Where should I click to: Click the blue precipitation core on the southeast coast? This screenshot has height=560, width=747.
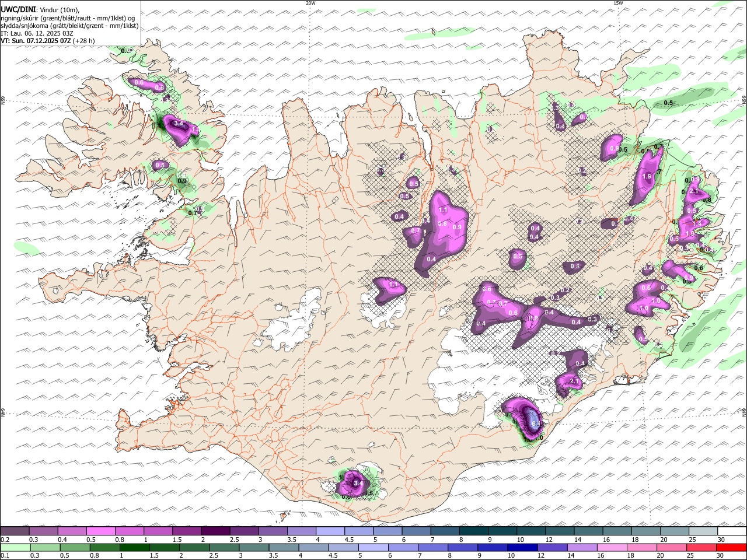pos(533,419)
